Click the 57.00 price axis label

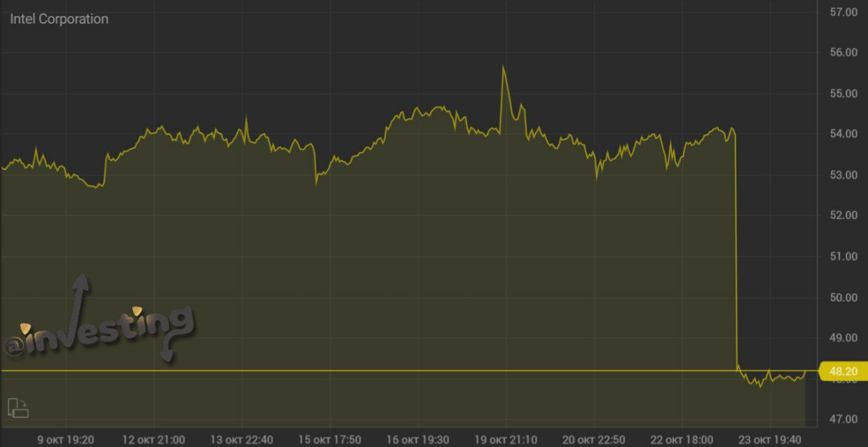point(844,12)
